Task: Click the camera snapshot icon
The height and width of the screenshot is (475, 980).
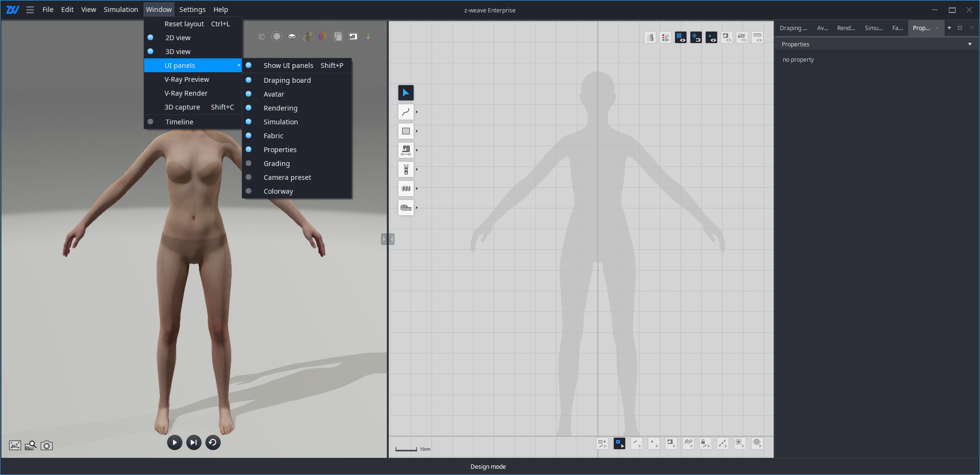Action: click(46, 445)
